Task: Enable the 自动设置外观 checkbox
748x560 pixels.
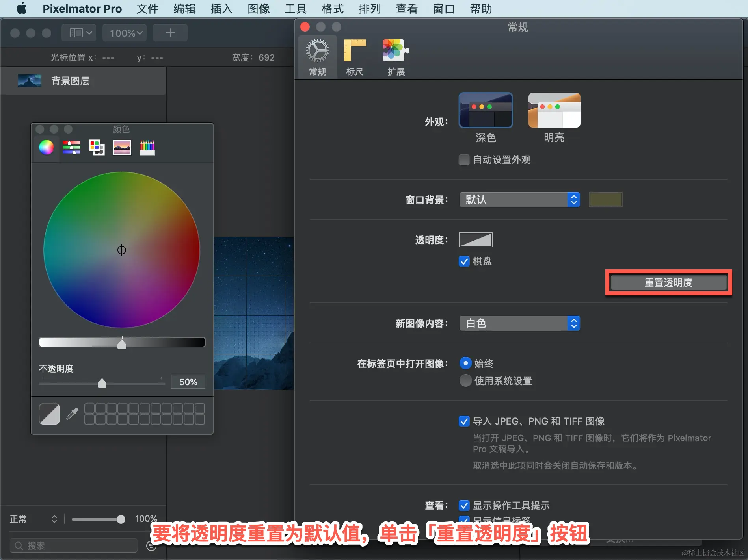Action: pos(464,160)
